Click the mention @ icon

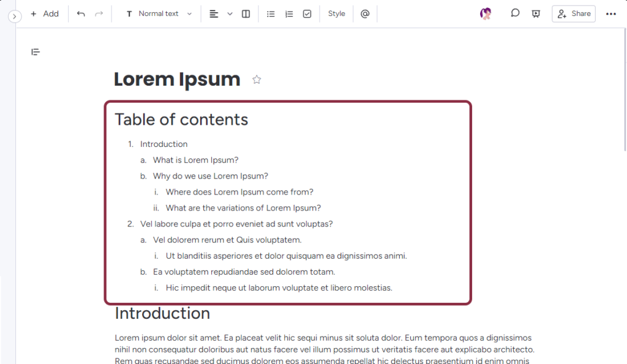[x=365, y=13]
